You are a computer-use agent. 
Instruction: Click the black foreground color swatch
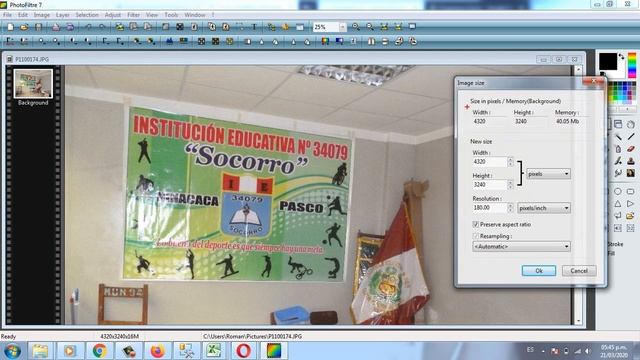[608, 62]
